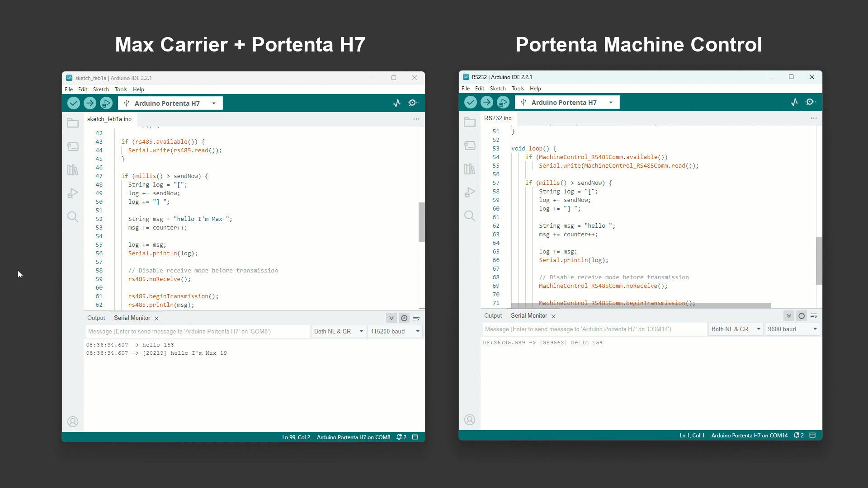The image size is (868, 488).
Task: Toggle autoscroll in left Serial Monitor
Action: click(392, 318)
